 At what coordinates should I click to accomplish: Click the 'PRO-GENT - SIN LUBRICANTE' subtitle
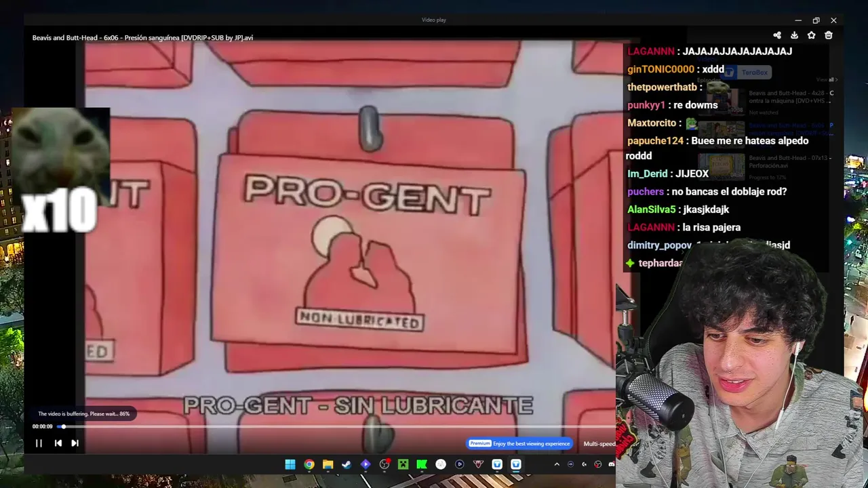[x=358, y=406]
